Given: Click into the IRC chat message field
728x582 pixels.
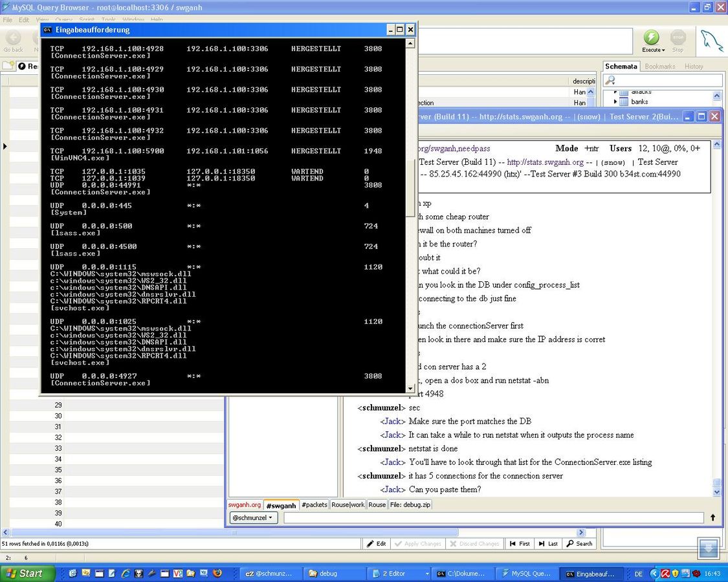Looking at the screenshot, I should coord(493,517).
